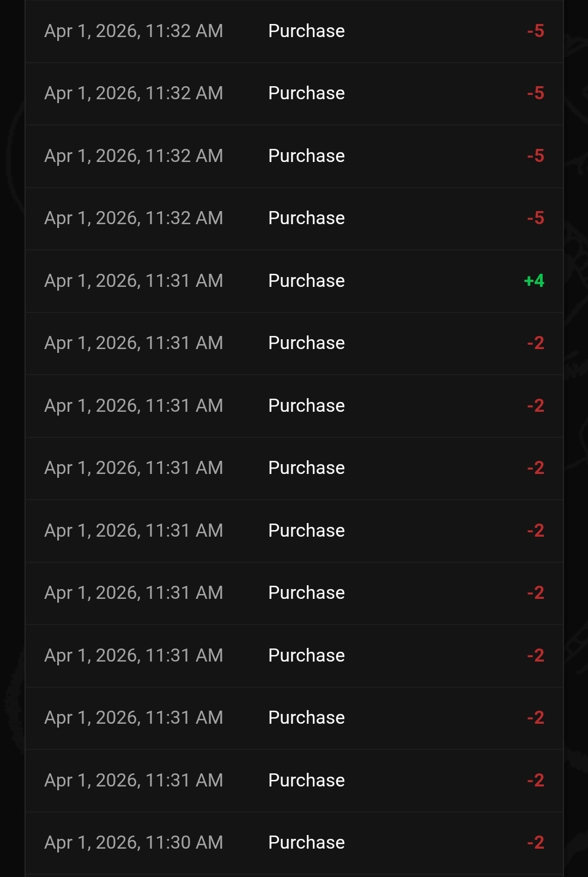588x877 pixels.
Task: Click the -5 amount directly above the +4
Action: pyautogui.click(x=536, y=218)
